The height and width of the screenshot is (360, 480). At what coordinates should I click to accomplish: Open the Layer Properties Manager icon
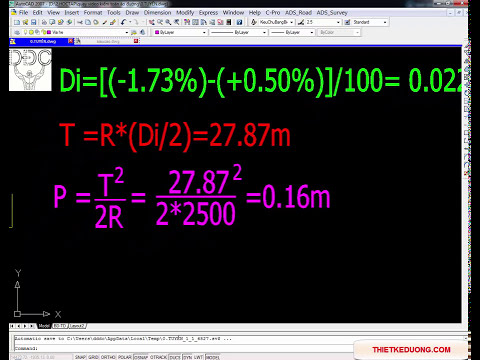tap(17, 32)
